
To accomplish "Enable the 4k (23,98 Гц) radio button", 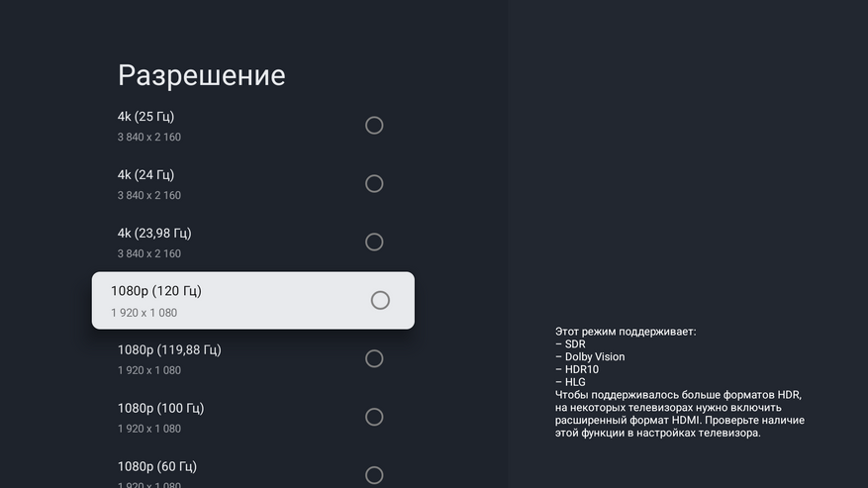I will 374,242.
